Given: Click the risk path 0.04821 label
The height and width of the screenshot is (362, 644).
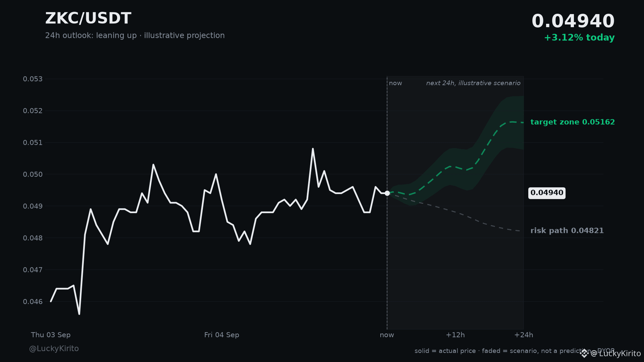Looking at the screenshot, I should click(x=567, y=231).
